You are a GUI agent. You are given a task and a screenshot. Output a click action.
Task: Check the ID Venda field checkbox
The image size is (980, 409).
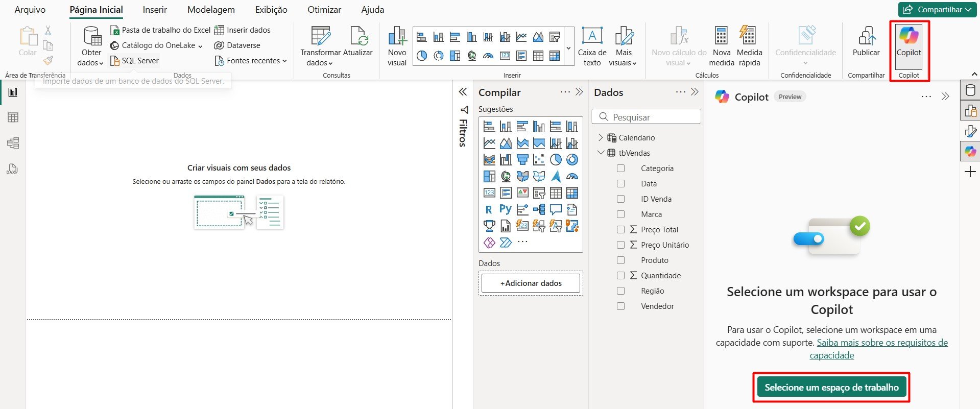click(620, 199)
